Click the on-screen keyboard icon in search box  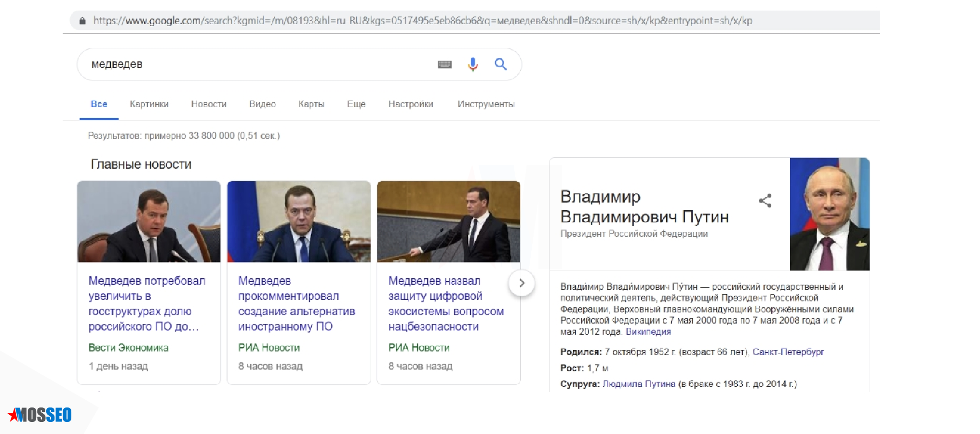click(444, 64)
